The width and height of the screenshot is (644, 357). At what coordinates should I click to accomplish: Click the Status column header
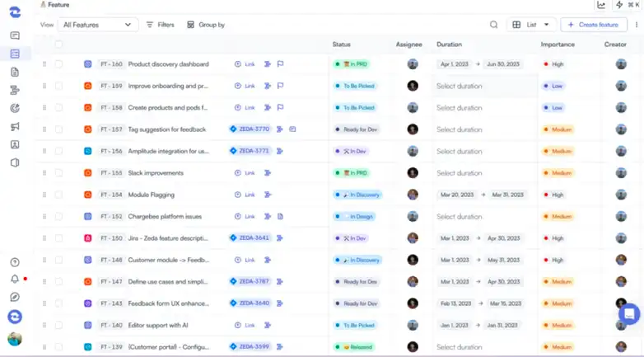[x=342, y=45]
